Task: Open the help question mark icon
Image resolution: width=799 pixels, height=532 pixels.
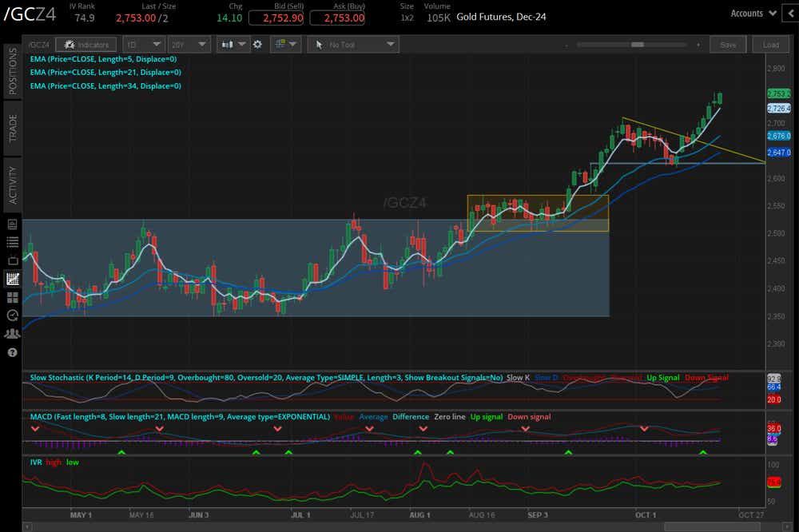Action: (x=12, y=352)
